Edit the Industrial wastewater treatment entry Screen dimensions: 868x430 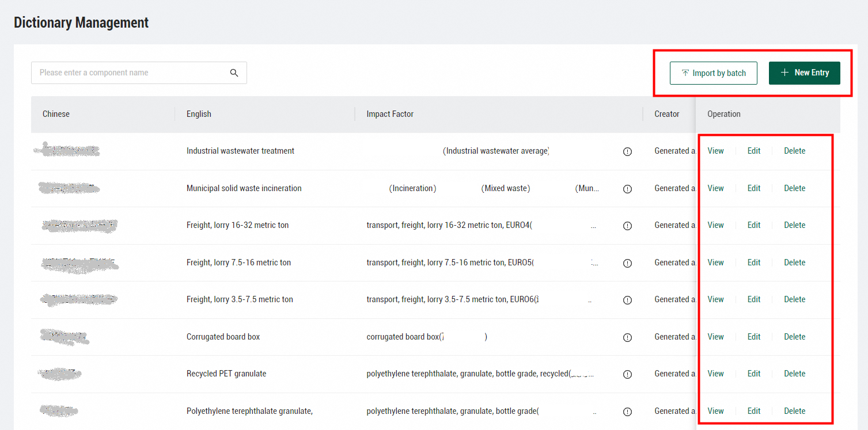(x=754, y=151)
